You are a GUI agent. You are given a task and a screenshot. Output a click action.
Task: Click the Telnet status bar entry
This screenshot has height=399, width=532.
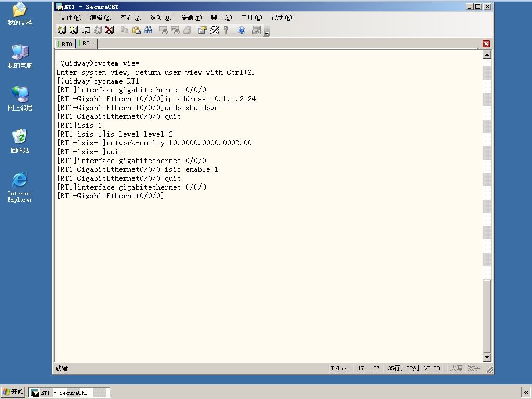coord(340,368)
